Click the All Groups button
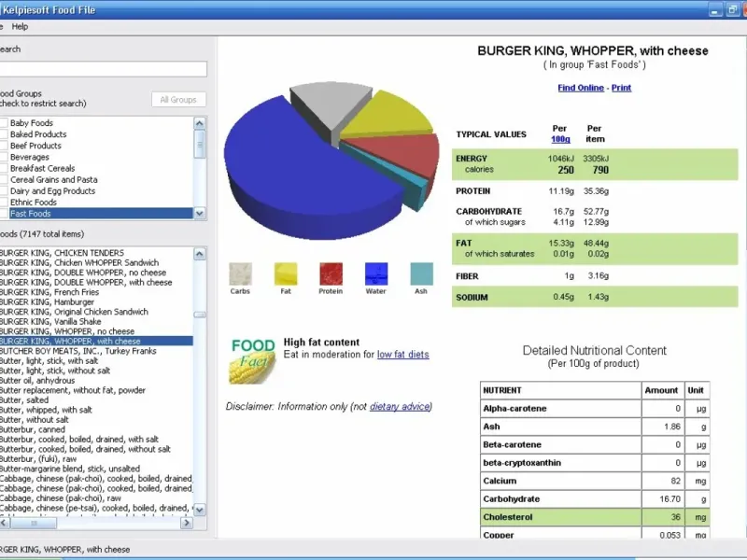 tap(178, 100)
